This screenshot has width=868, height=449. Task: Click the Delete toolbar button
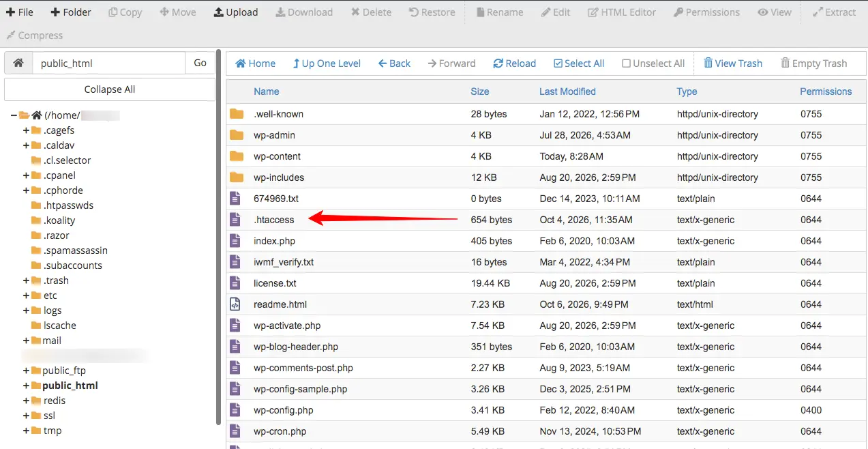[x=371, y=12]
